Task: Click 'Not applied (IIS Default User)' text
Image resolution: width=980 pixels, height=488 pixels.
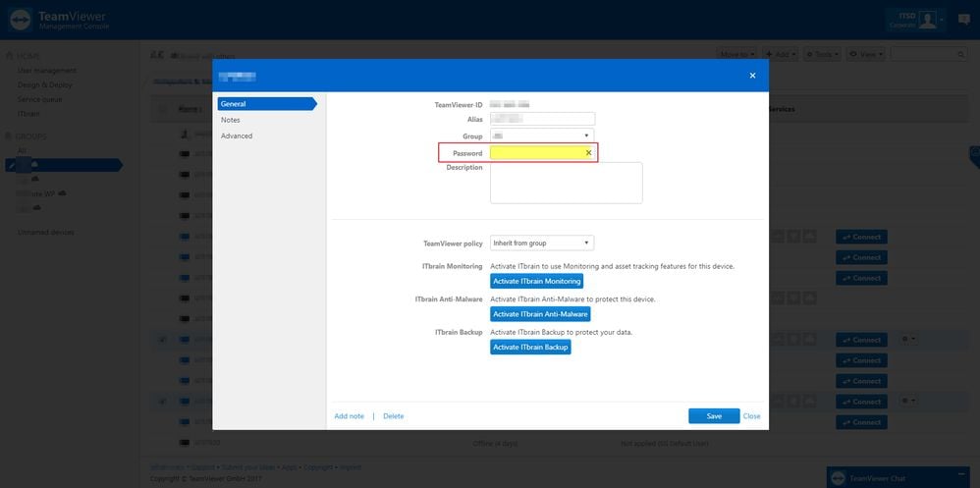Action: (x=665, y=444)
